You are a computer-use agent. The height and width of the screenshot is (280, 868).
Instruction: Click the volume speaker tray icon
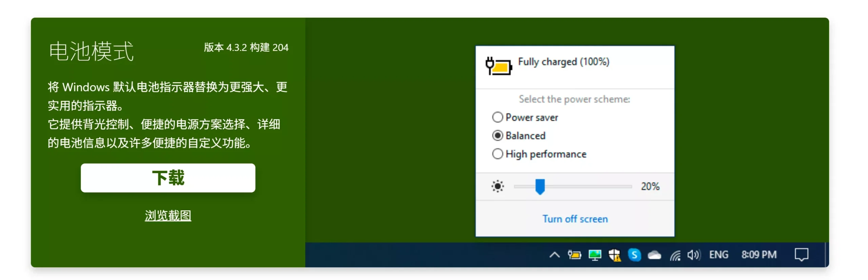693,255
